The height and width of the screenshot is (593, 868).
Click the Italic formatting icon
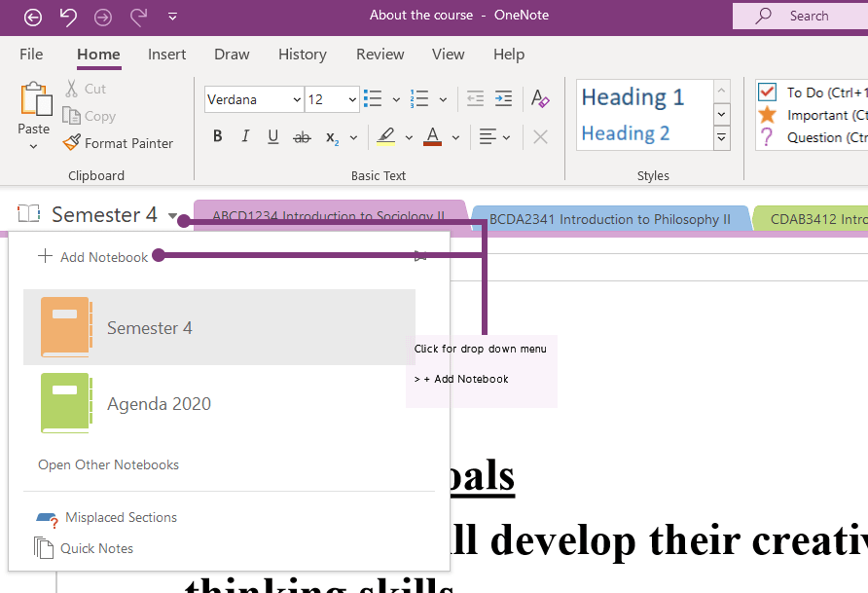coord(245,136)
